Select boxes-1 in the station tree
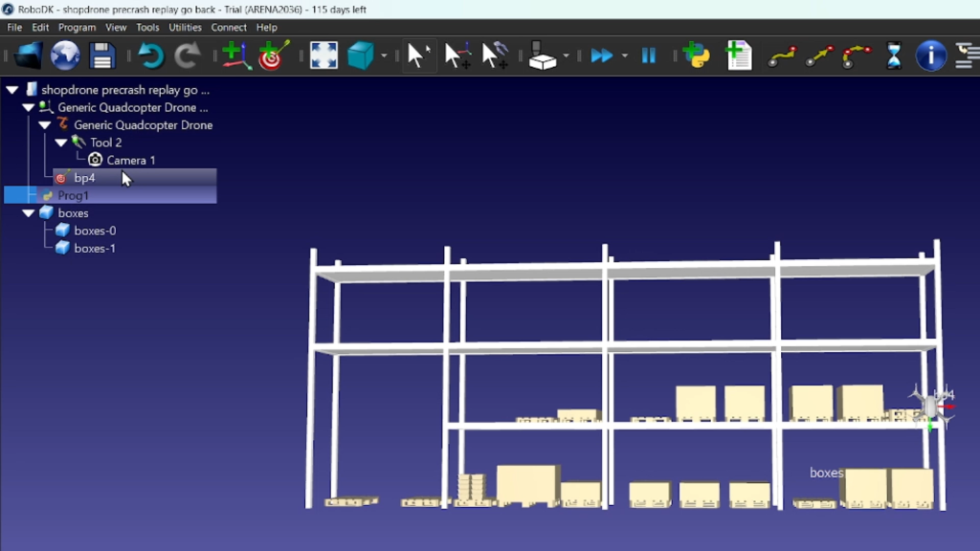The width and height of the screenshot is (980, 551). tap(94, 248)
